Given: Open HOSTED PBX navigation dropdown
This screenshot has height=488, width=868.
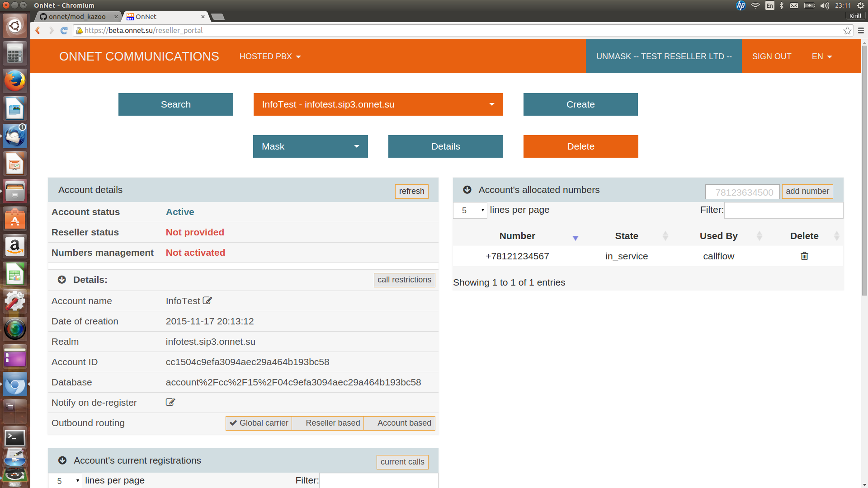Looking at the screenshot, I should pyautogui.click(x=270, y=56).
